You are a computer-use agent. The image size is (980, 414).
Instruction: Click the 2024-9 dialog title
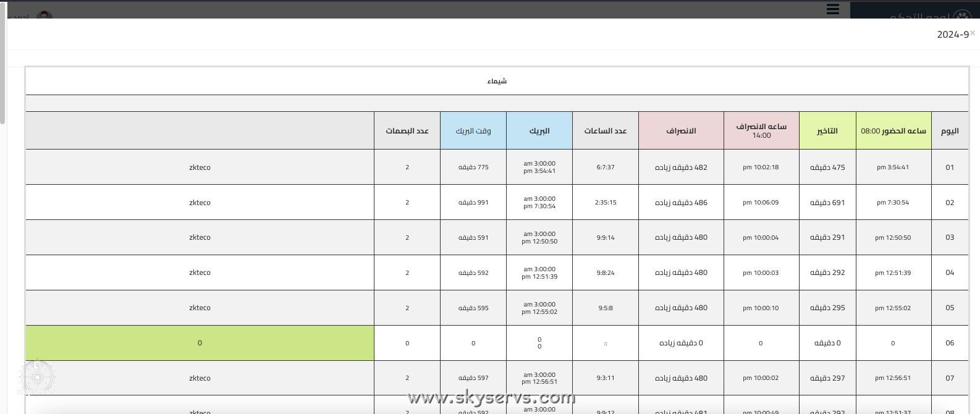click(952, 35)
